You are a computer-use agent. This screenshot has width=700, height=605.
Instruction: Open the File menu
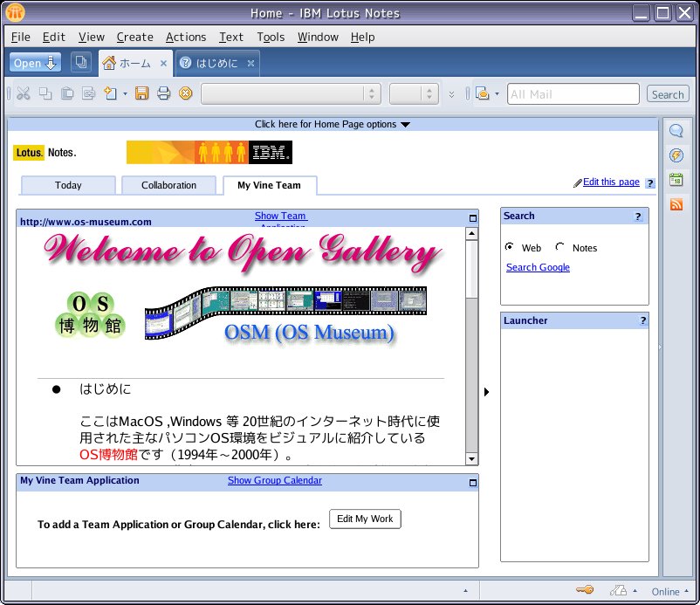[x=21, y=37]
